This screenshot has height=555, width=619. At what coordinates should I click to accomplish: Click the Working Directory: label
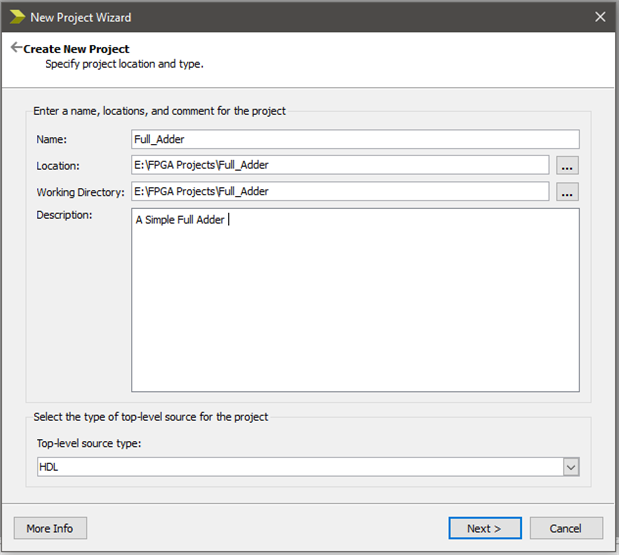pos(80,192)
